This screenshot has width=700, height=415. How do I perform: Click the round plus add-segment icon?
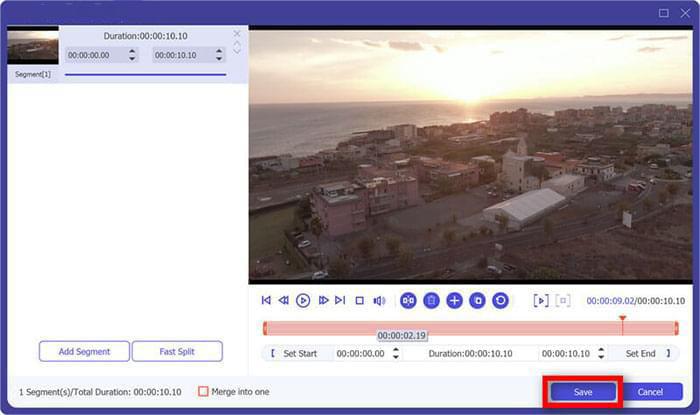pos(454,301)
